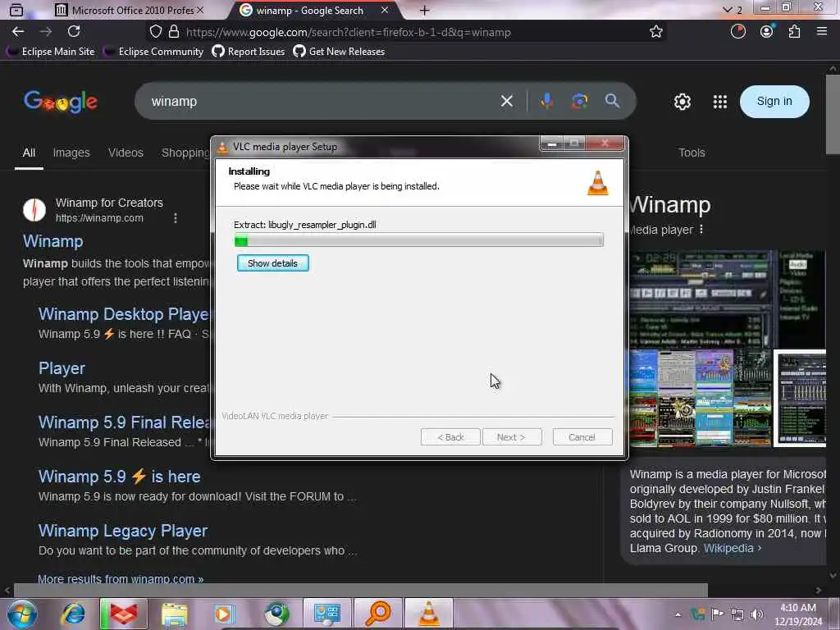
Task: Open the Firefox extensions puzzle icon
Action: click(794, 32)
